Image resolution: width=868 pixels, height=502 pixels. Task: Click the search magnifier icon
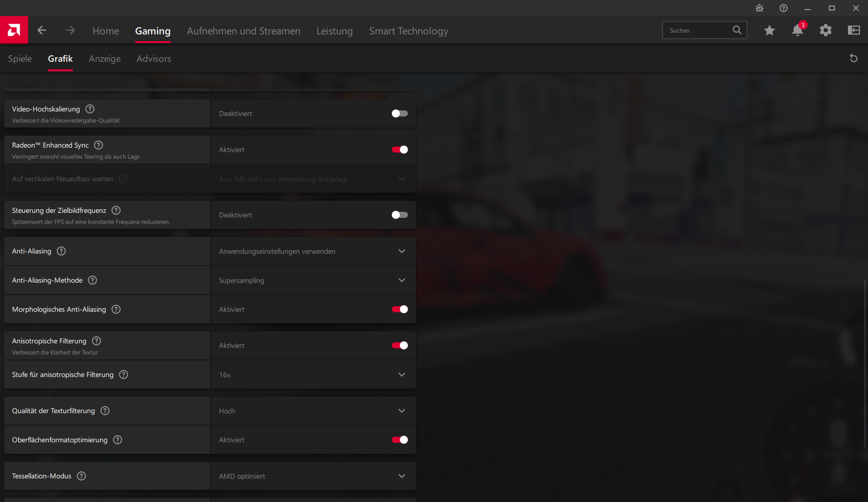coord(737,30)
